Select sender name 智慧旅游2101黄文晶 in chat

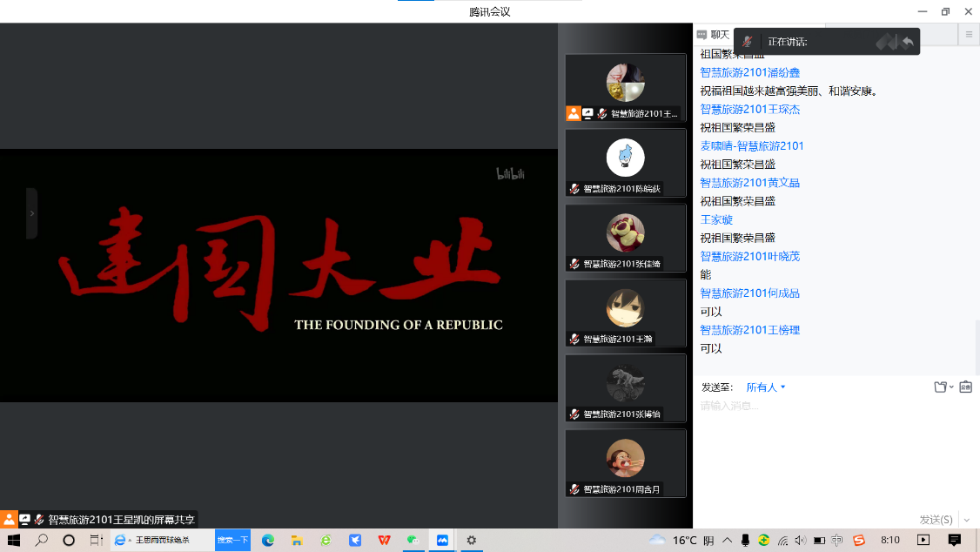750,183
